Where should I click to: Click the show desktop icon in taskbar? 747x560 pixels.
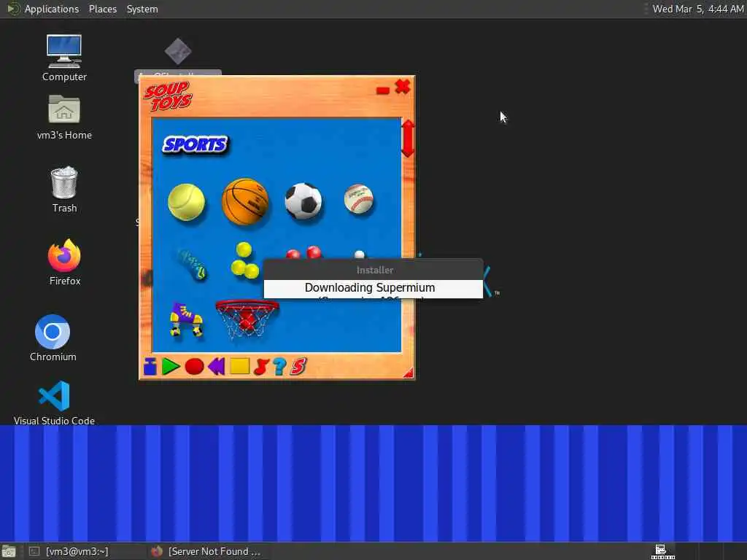point(9,552)
